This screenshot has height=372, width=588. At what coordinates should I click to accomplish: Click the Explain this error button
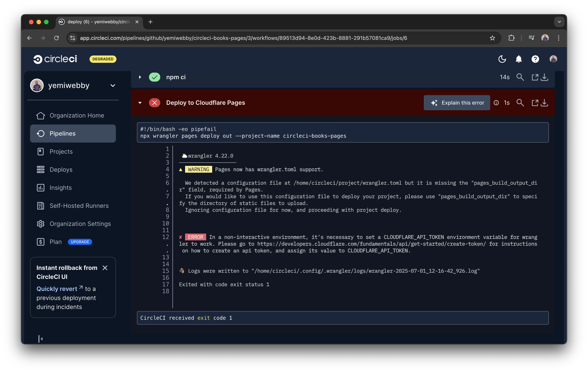click(x=457, y=103)
